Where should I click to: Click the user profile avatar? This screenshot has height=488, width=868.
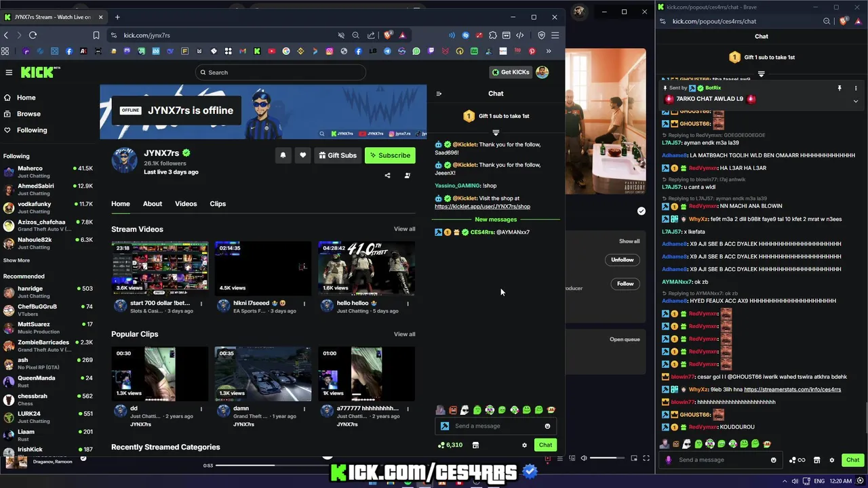coord(542,73)
